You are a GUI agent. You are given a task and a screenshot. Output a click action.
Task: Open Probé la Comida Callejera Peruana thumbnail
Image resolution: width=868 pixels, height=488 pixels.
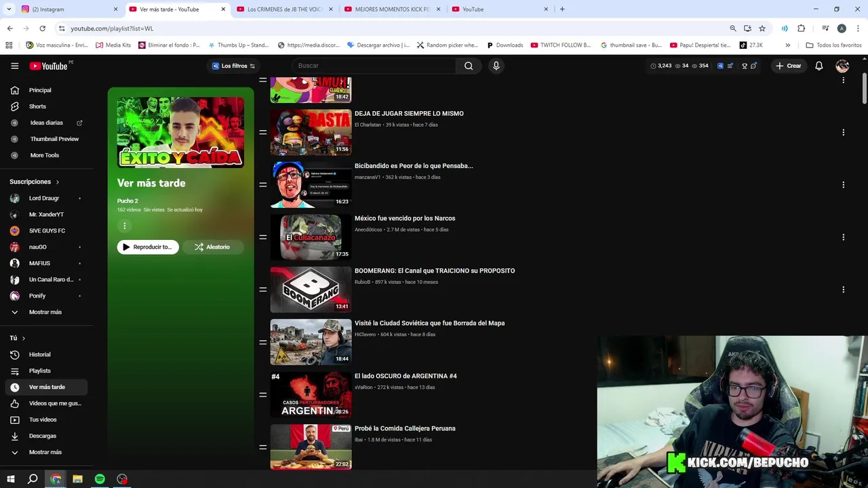tap(311, 447)
